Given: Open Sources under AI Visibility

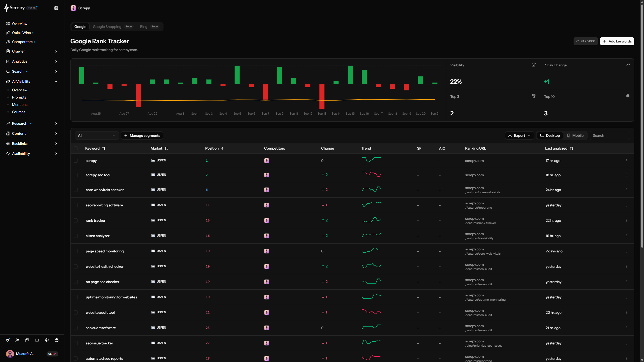Looking at the screenshot, I should pyautogui.click(x=19, y=112).
